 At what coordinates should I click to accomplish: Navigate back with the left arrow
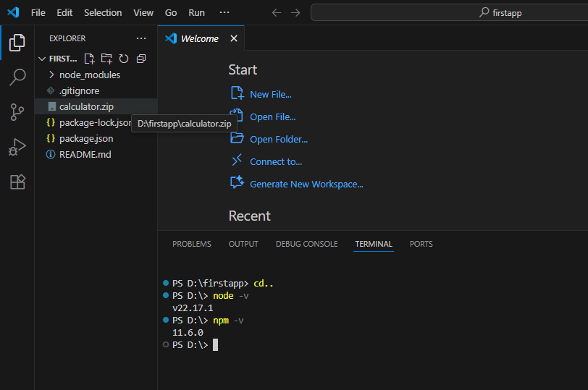coord(277,13)
